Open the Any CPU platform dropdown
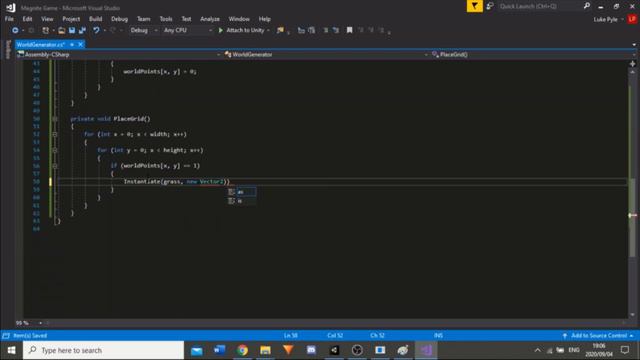640x360 pixels. 188,30
